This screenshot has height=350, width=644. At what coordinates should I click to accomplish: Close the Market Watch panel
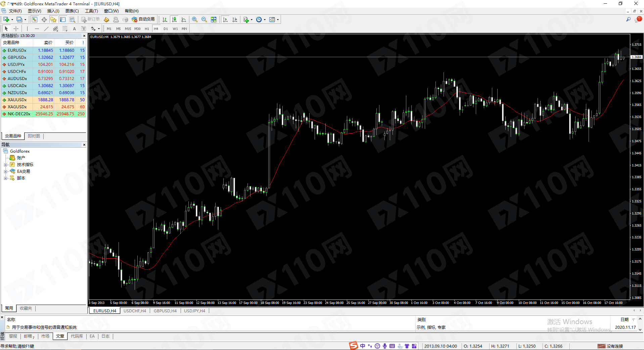[84, 36]
